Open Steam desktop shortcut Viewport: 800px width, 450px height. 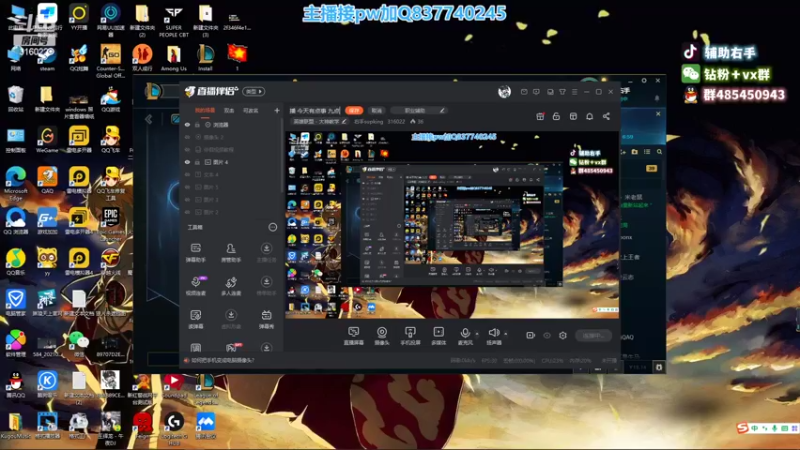coord(47,58)
